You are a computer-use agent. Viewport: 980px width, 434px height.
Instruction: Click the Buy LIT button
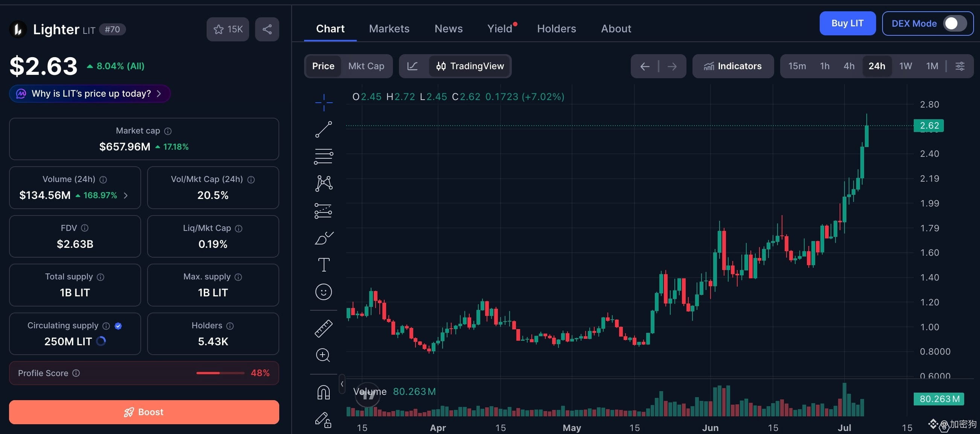pyautogui.click(x=848, y=24)
